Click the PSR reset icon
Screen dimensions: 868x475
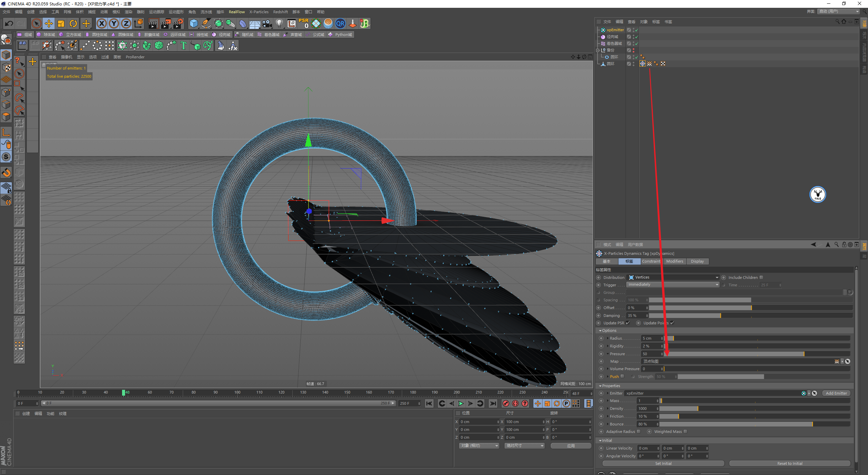(x=303, y=23)
